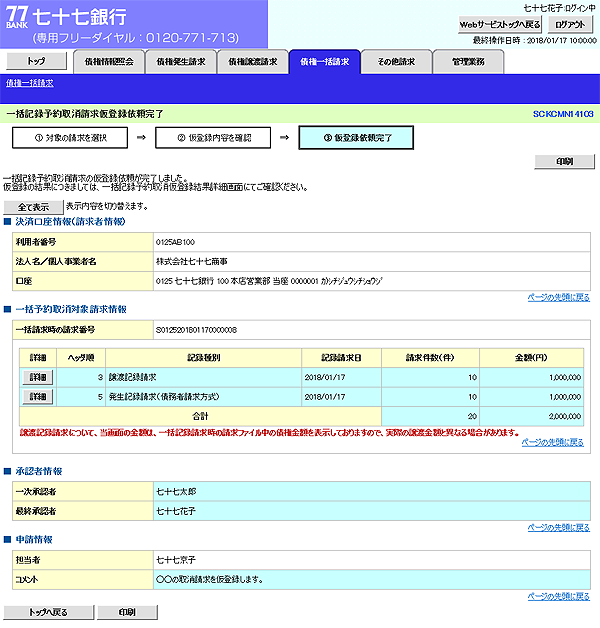Image resolution: width=600 pixels, height=628 pixels.
Task: Open the その他請求 tab
Action: pyautogui.click(x=396, y=62)
